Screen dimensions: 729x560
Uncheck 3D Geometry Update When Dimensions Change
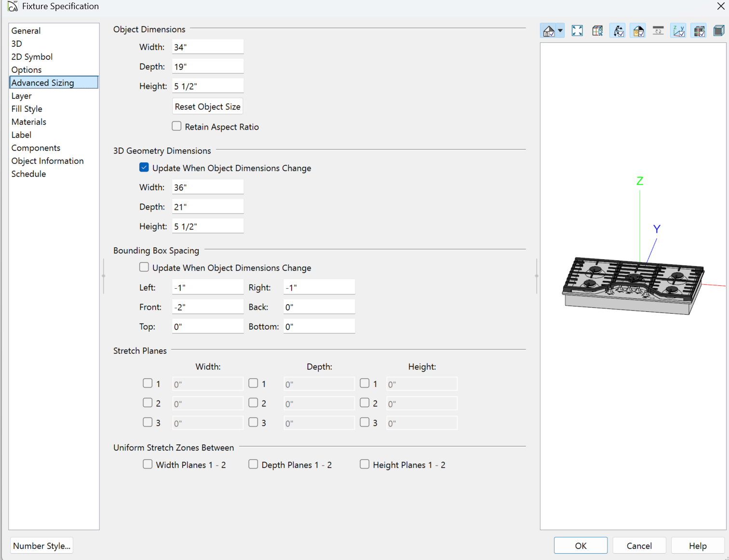click(x=144, y=168)
